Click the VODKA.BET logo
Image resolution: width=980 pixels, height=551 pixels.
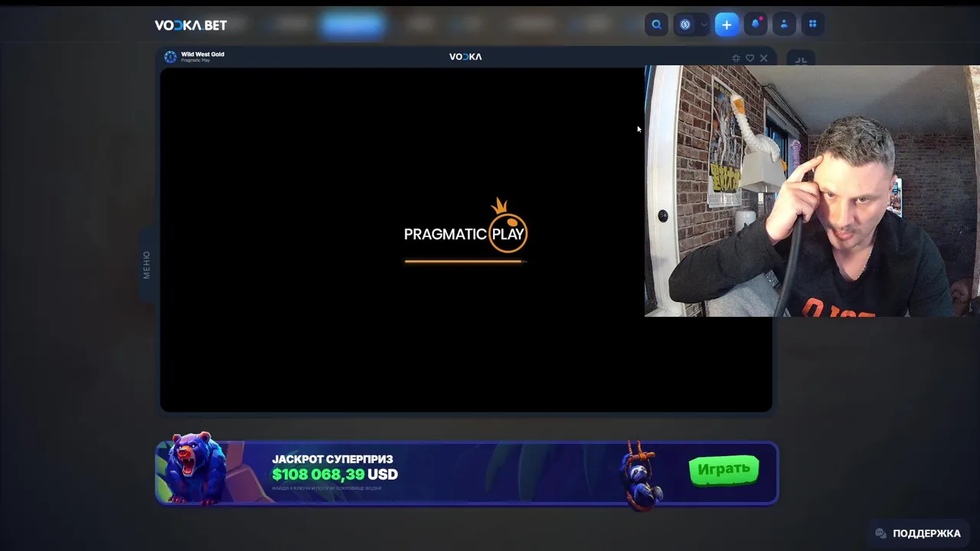191,25
